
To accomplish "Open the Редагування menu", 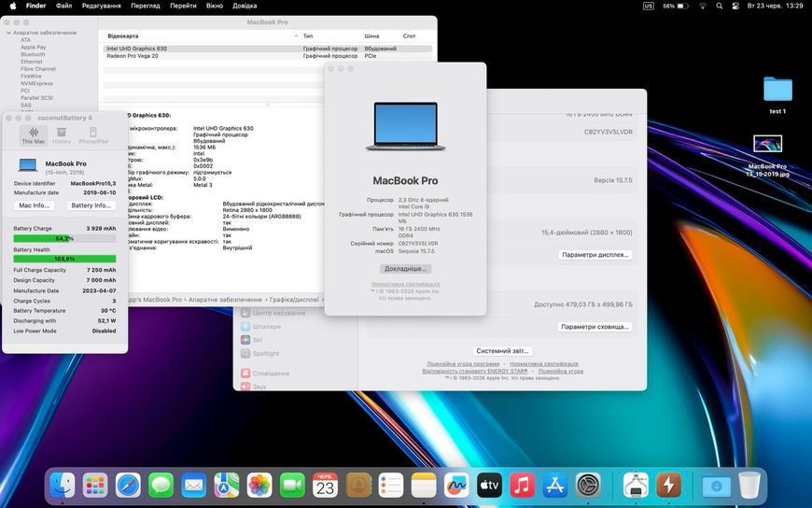I will click(x=102, y=6).
